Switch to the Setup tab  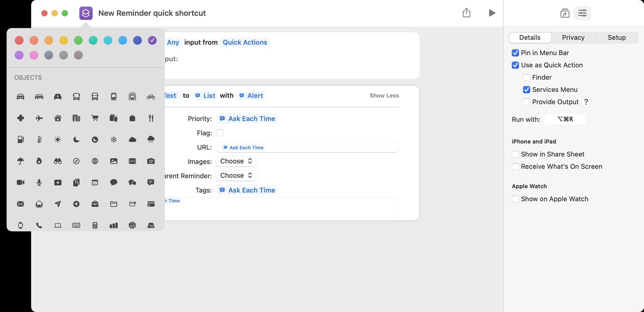(616, 37)
